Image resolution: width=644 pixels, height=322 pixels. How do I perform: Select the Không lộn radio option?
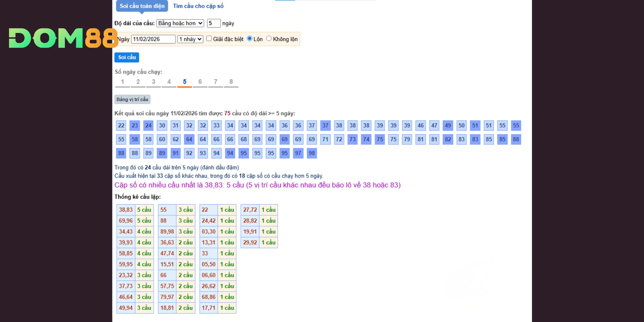point(269,39)
